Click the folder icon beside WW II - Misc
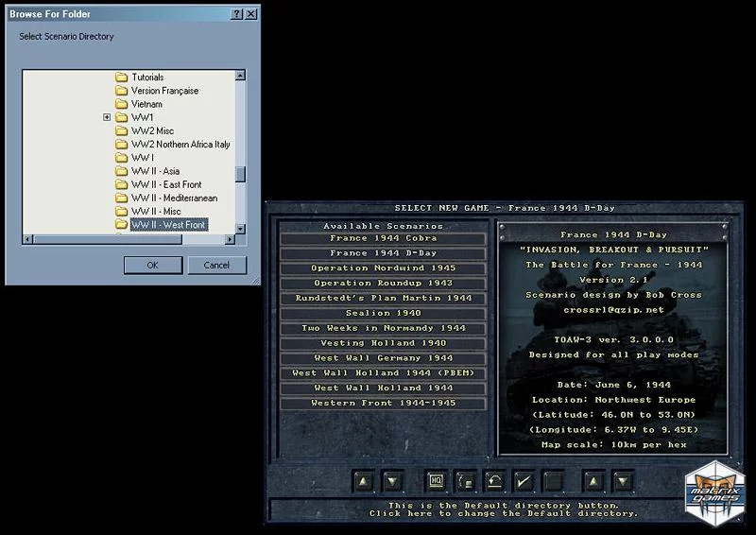Viewport: 756px width, 535px height. point(122,212)
